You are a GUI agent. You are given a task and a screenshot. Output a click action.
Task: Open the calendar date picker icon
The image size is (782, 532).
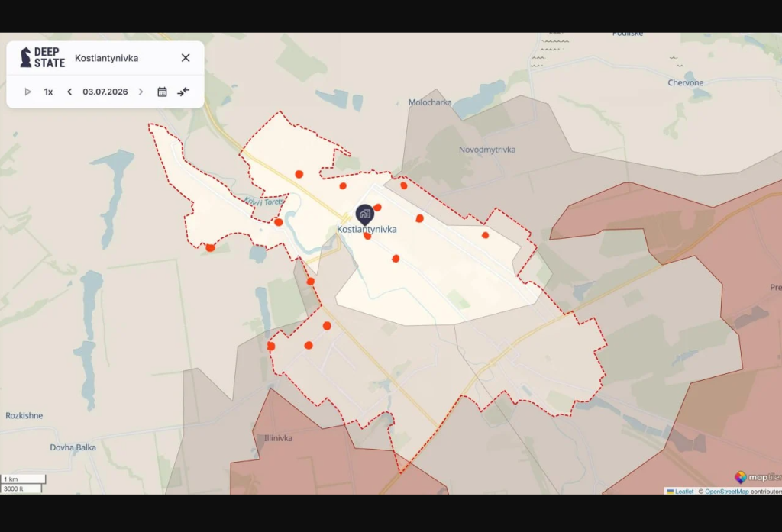(162, 92)
